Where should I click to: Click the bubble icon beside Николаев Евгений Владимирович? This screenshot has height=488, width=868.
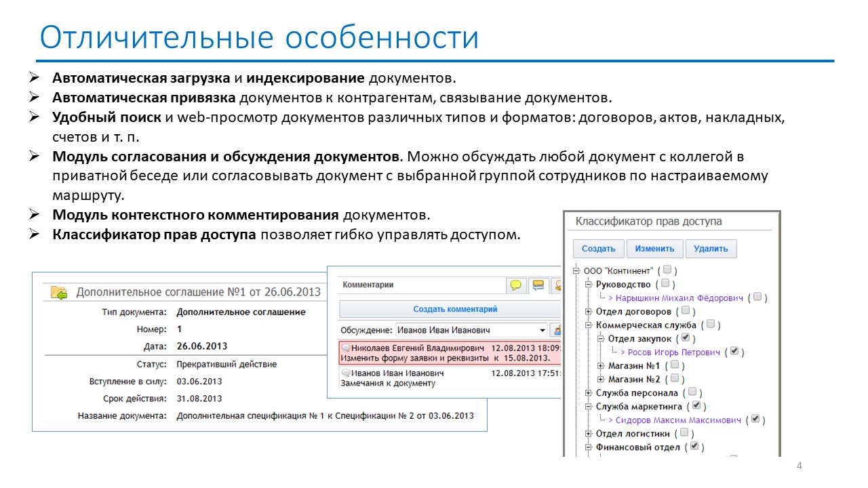pyautogui.click(x=345, y=348)
